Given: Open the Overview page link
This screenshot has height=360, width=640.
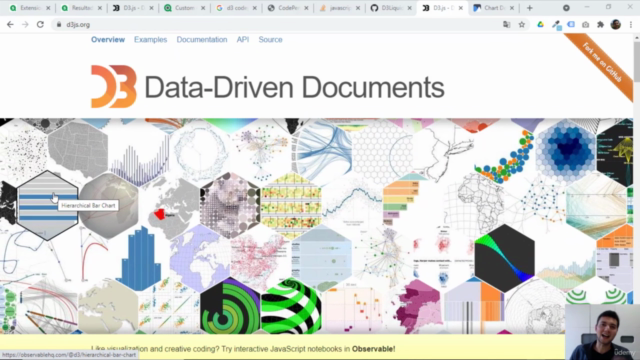Looking at the screenshot, I should coord(108,40).
